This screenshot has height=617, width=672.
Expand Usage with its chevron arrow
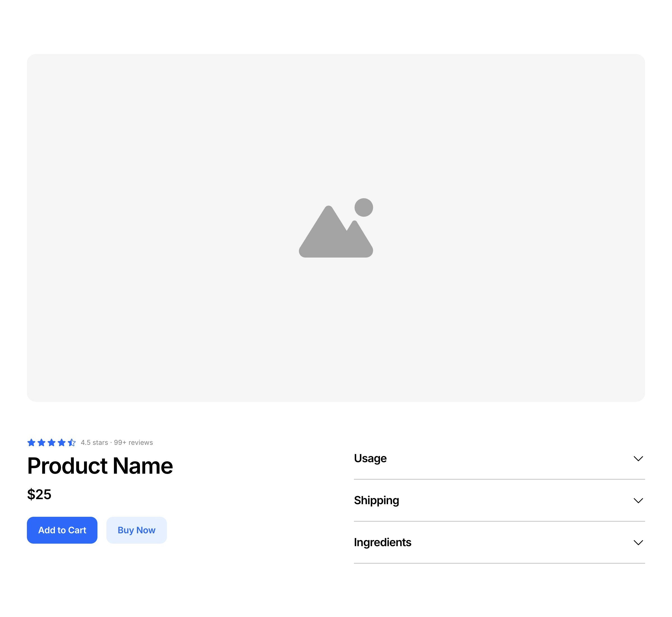point(638,459)
